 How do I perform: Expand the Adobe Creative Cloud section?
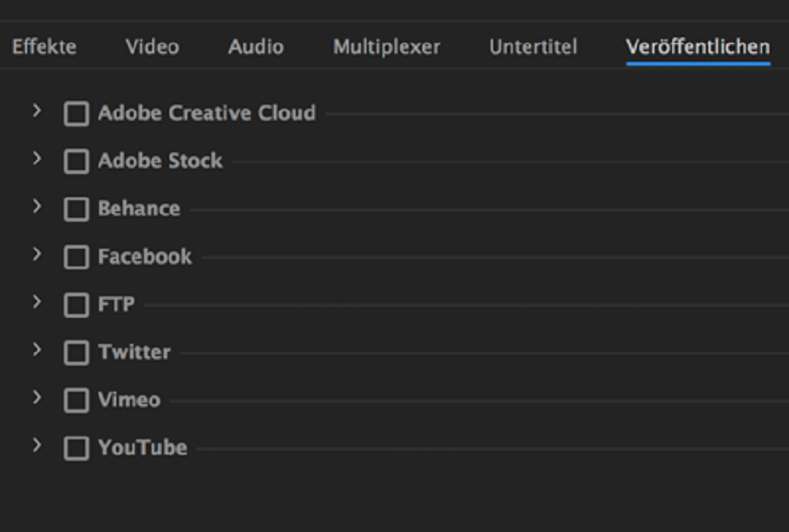pyautogui.click(x=36, y=111)
